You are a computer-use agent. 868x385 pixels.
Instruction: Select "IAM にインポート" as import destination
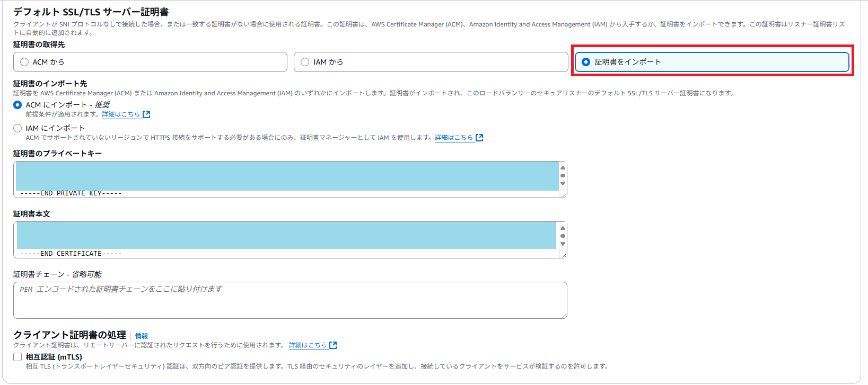click(x=17, y=128)
